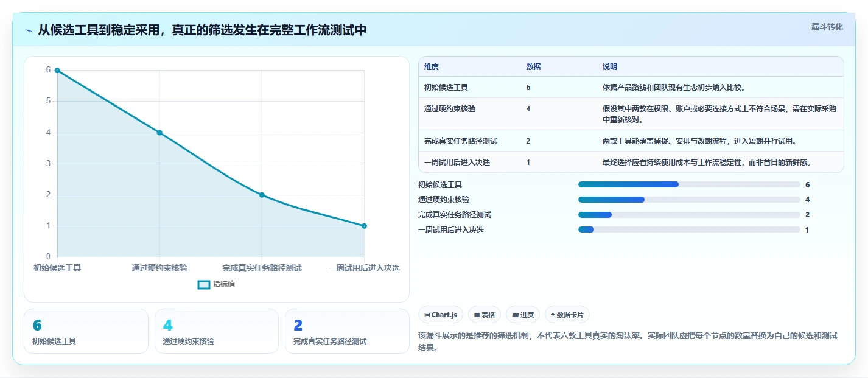Click 通过硬约束核验 cell in the table

point(450,109)
